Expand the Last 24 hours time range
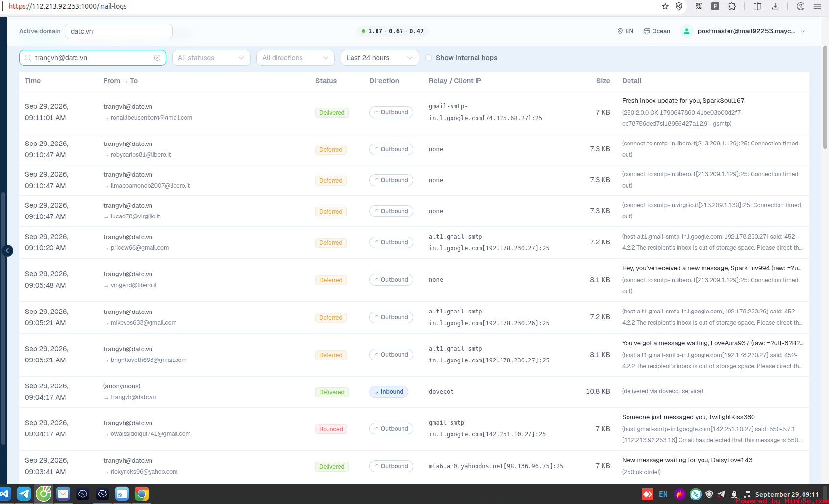The width and height of the screenshot is (829, 504). (x=380, y=58)
